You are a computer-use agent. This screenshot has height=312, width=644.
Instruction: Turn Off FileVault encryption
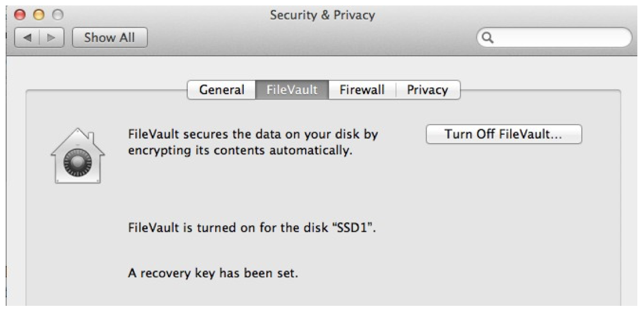point(504,134)
